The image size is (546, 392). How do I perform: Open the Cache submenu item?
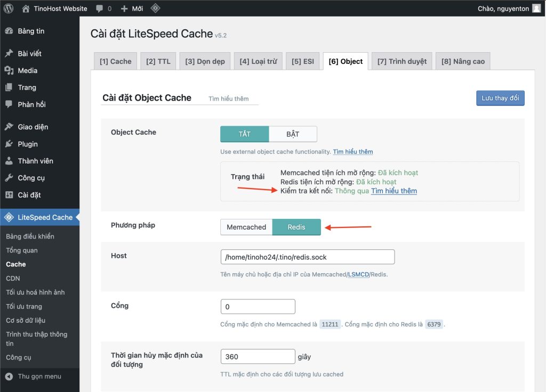15,264
